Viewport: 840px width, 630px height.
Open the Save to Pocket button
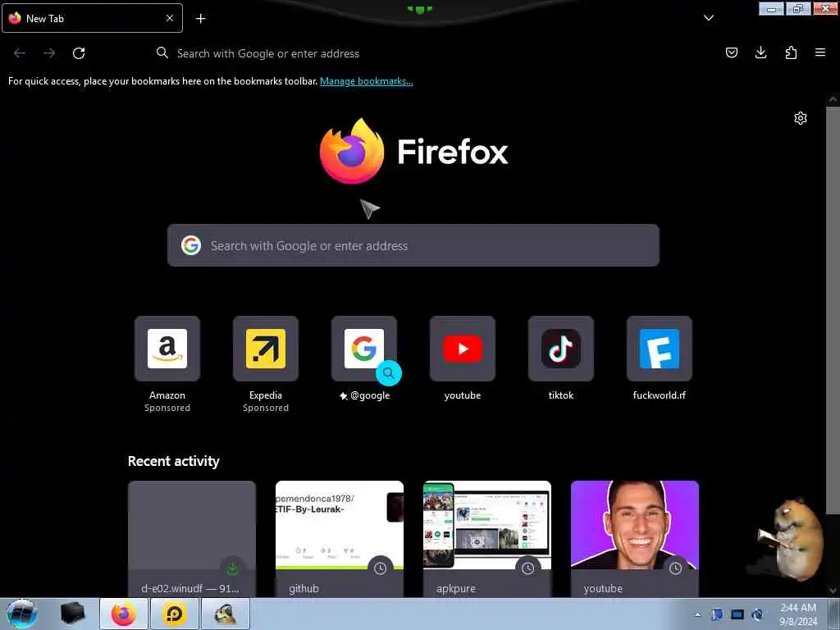[x=731, y=52]
